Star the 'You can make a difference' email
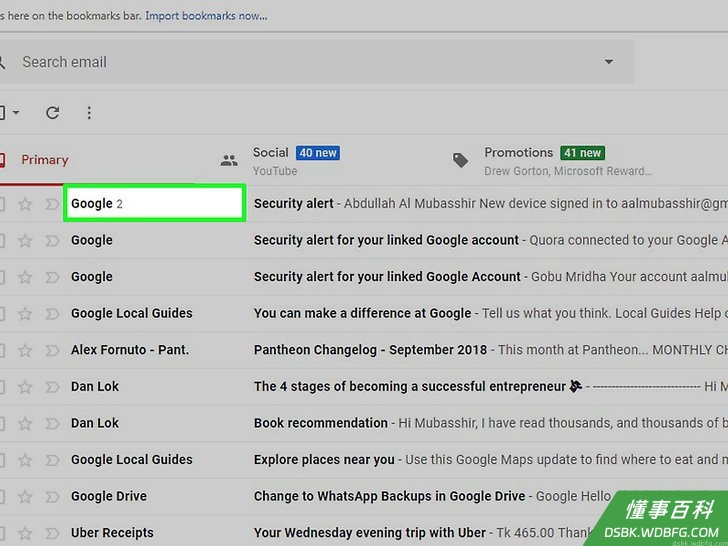Screen dimensions: 728x546 pos(25,314)
